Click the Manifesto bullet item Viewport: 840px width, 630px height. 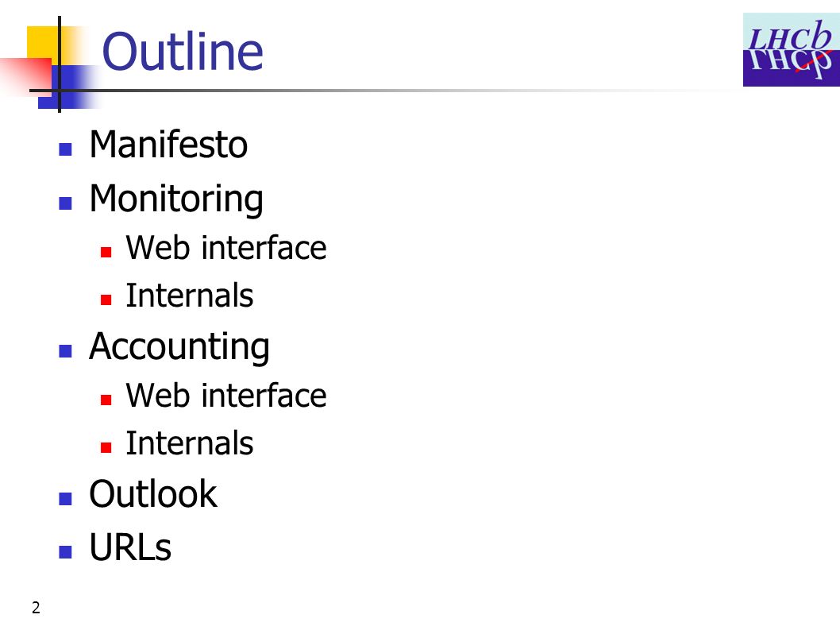pyautogui.click(x=168, y=145)
